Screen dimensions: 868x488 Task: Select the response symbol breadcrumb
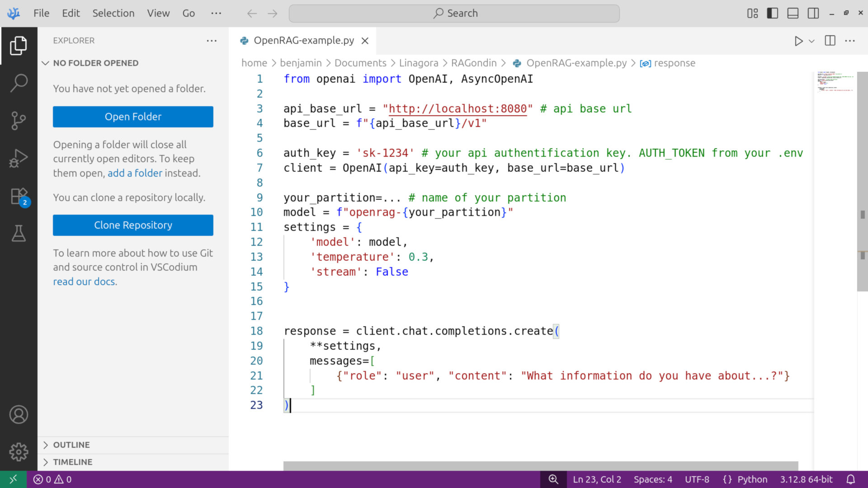(x=668, y=63)
